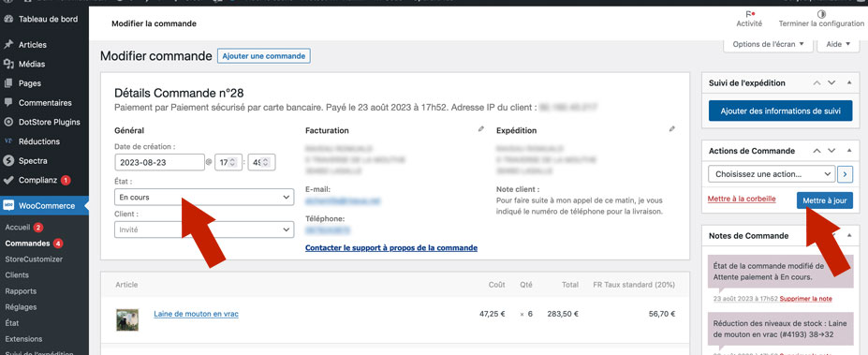
Task: Click the Médias sidebar icon
Action: (8, 65)
